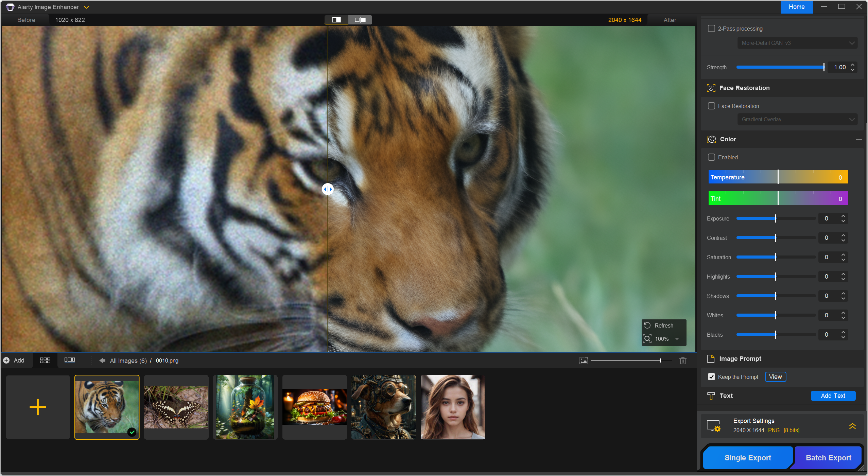This screenshot has width=868, height=476.
Task: Expand the Export Settings panel chevron
Action: 852,426
